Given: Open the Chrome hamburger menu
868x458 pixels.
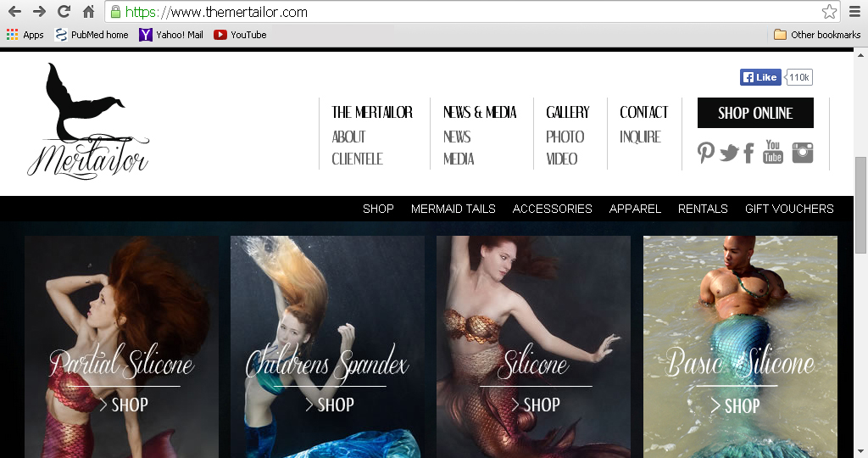Looking at the screenshot, I should tap(854, 12).
